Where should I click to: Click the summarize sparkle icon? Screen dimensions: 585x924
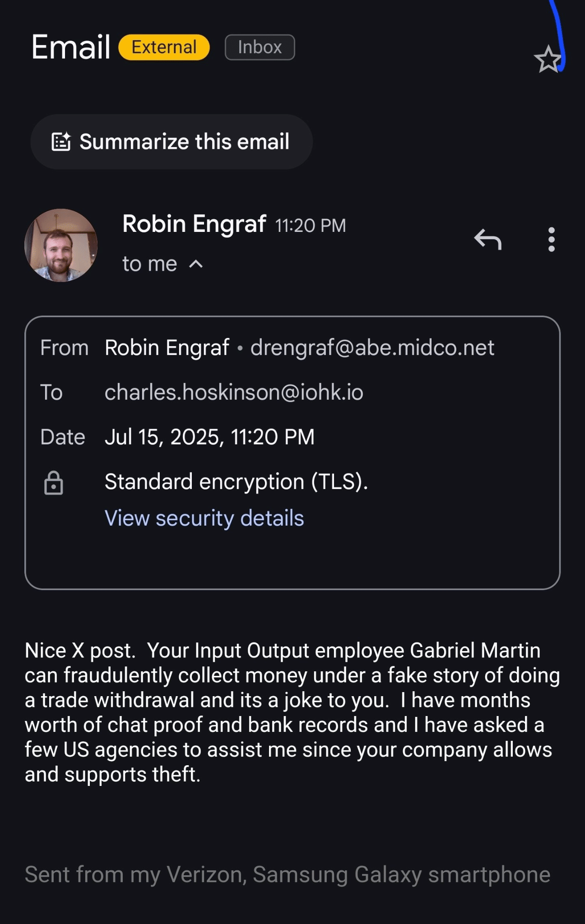coord(61,142)
